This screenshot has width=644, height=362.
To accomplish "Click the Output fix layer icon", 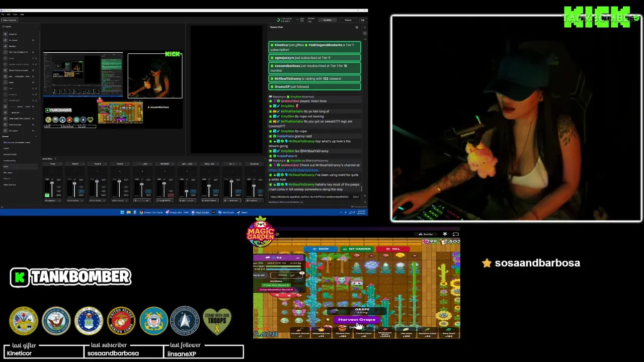I will tap(5, 34).
